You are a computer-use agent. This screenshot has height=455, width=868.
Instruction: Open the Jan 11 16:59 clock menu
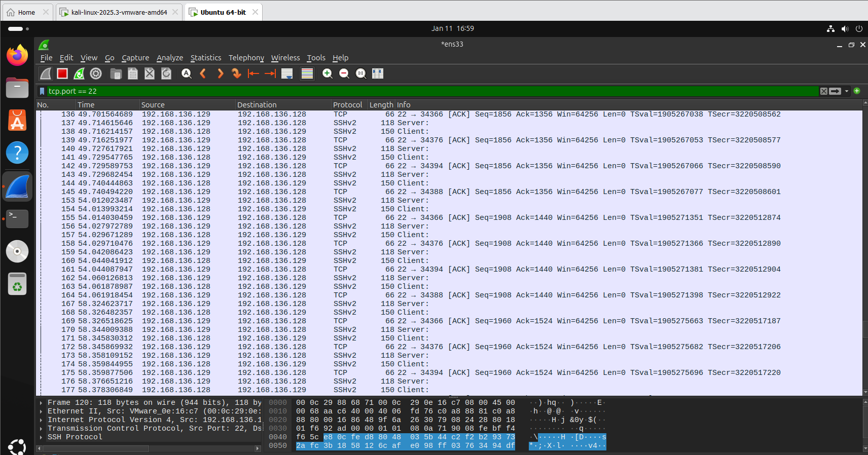[x=452, y=28]
